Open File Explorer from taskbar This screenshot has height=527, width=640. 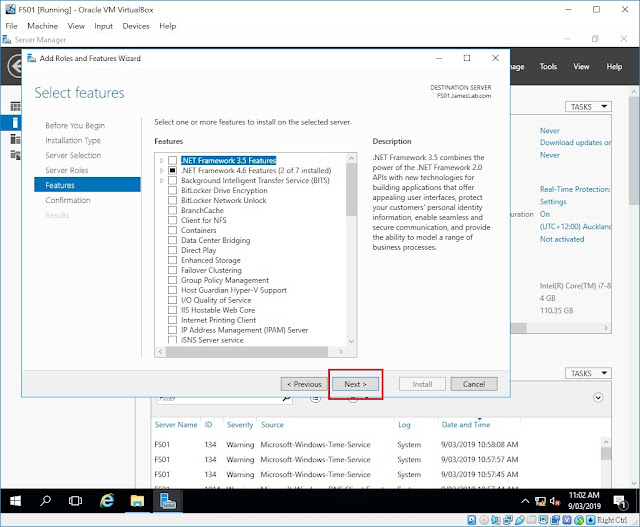[x=137, y=501]
